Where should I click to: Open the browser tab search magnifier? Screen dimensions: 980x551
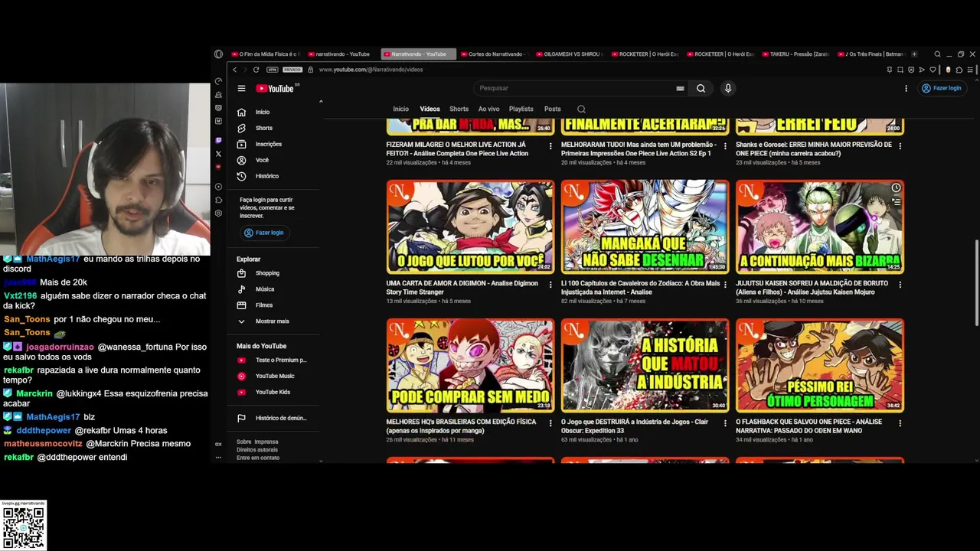[x=937, y=54]
